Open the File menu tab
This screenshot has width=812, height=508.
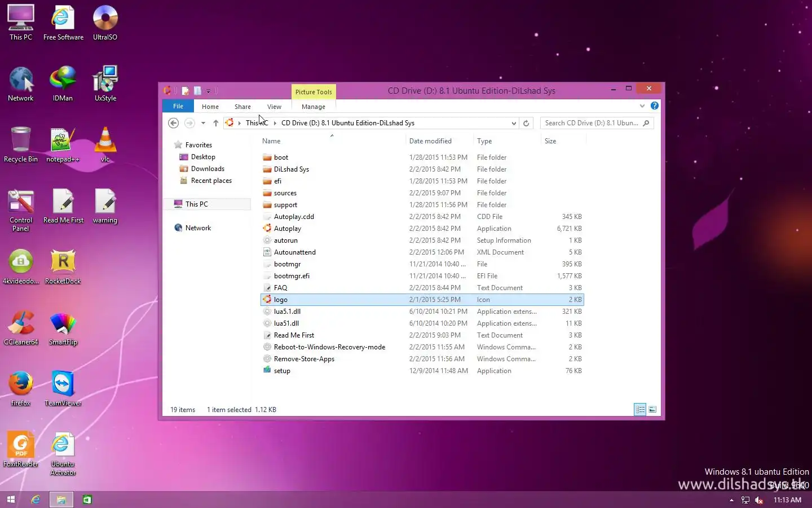[x=178, y=106]
